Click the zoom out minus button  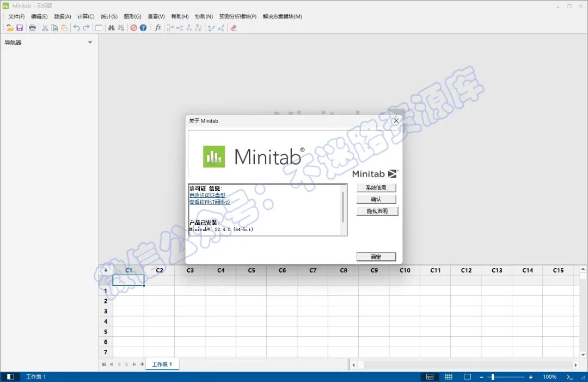(481, 377)
